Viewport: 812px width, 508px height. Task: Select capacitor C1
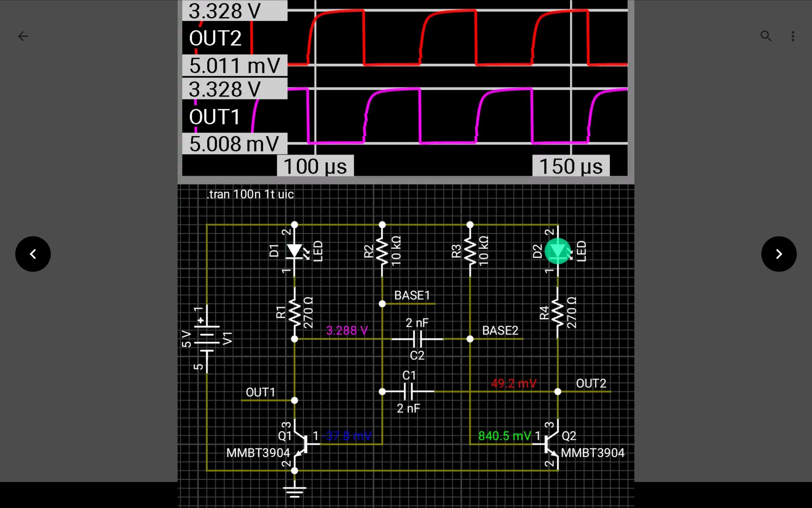(x=408, y=391)
